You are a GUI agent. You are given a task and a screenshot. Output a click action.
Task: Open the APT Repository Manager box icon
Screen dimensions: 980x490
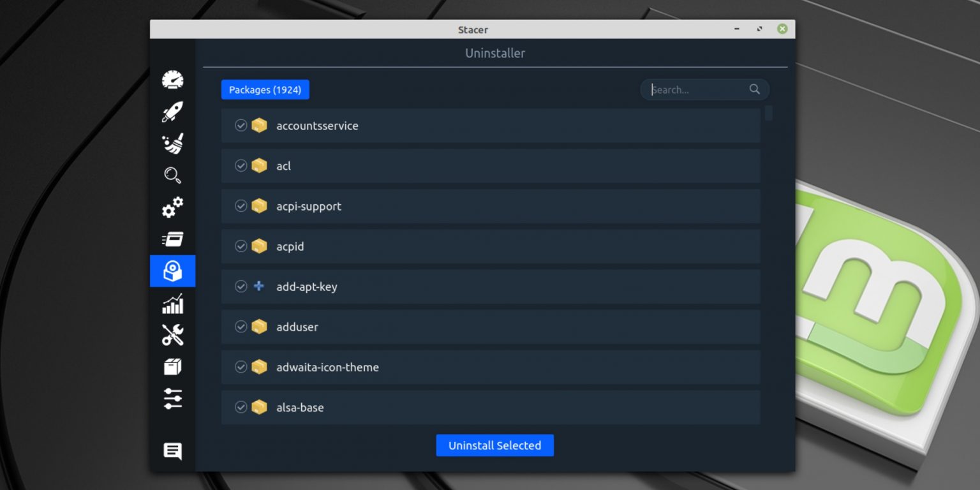(172, 367)
